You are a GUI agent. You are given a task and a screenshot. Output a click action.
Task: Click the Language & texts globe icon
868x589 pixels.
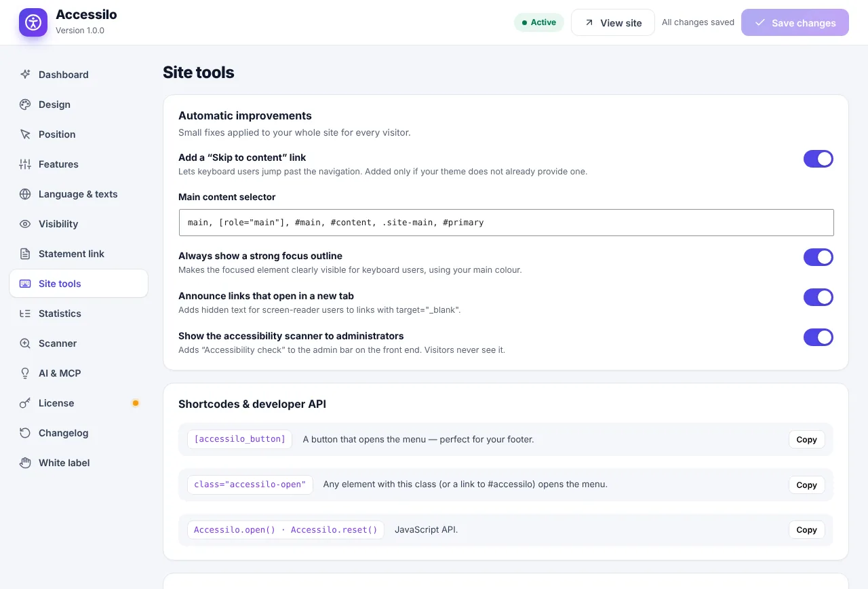tap(25, 194)
